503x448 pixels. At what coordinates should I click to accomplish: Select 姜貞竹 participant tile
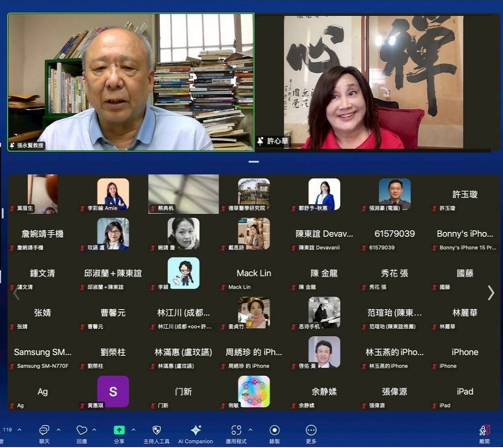click(x=254, y=313)
